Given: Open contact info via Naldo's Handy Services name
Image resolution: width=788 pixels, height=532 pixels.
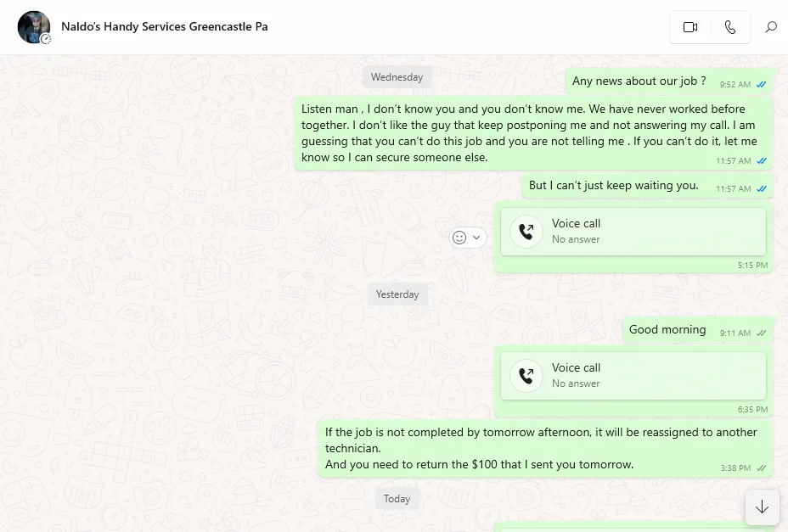Looking at the screenshot, I should coord(164,26).
